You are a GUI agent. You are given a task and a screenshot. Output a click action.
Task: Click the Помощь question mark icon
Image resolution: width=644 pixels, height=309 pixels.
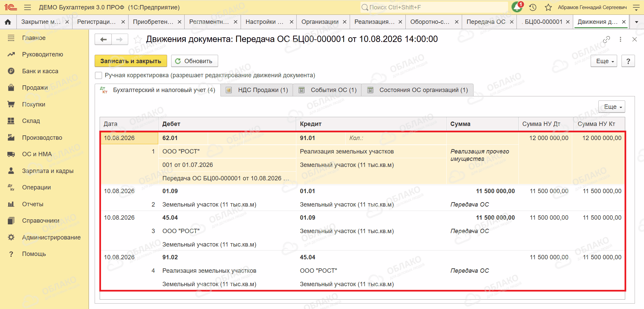11,254
